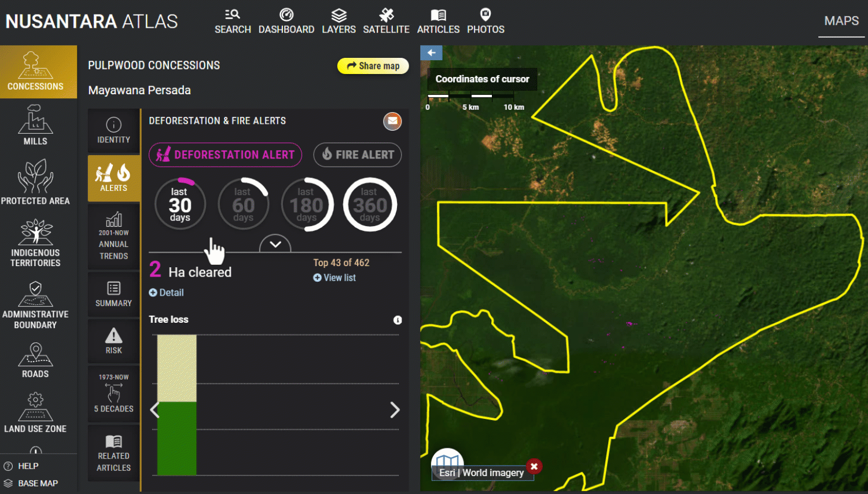This screenshot has height=494, width=868.
Task: Click the 2 Ha cleared value
Action: pyautogui.click(x=190, y=271)
